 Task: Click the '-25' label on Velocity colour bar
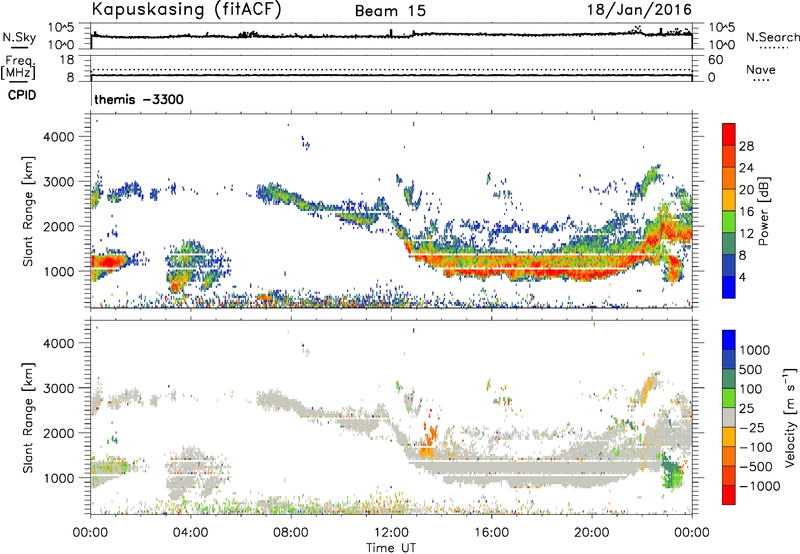coord(752,428)
